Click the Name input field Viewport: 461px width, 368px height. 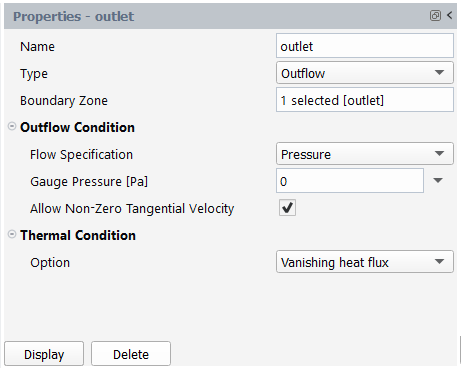(x=365, y=46)
